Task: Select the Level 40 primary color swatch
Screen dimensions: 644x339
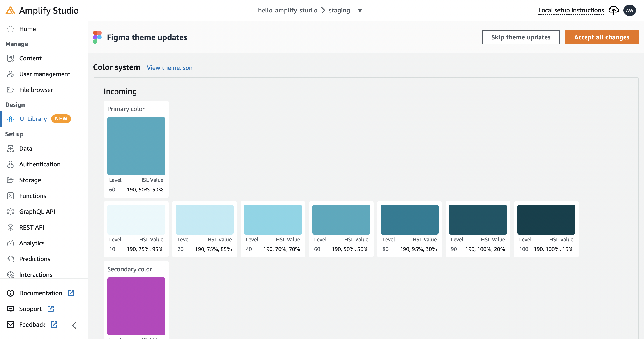Action: click(272, 219)
